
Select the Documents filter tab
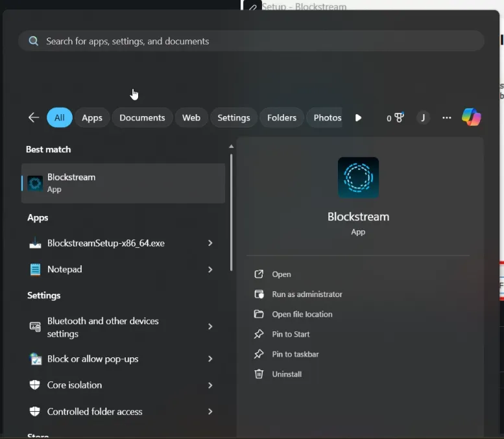coord(142,117)
